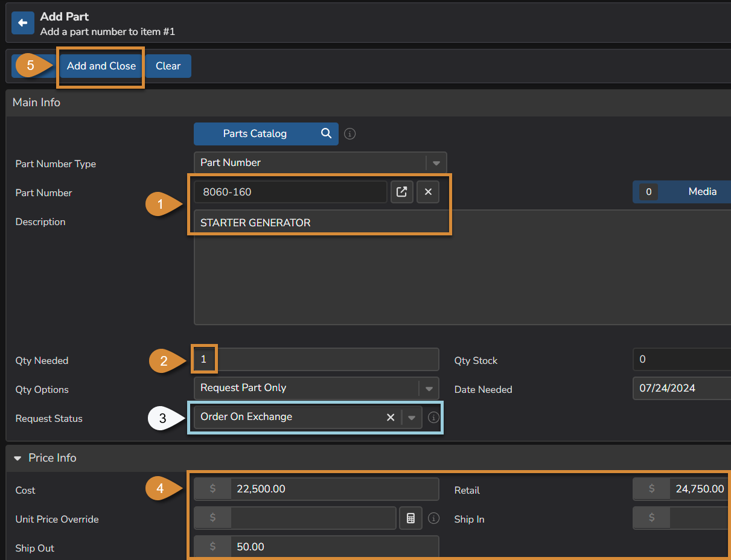Remove Order On Exchange with the X icon
731x560 pixels.
(390, 416)
